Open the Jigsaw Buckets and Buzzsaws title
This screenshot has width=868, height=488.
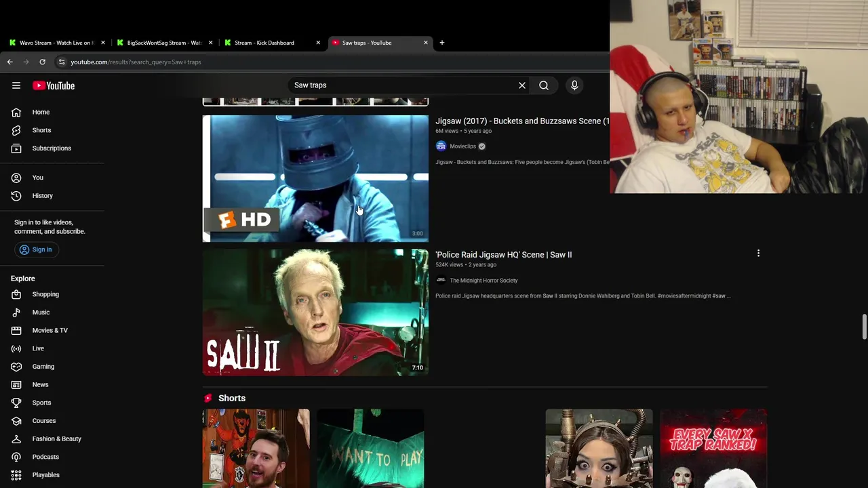click(522, 121)
